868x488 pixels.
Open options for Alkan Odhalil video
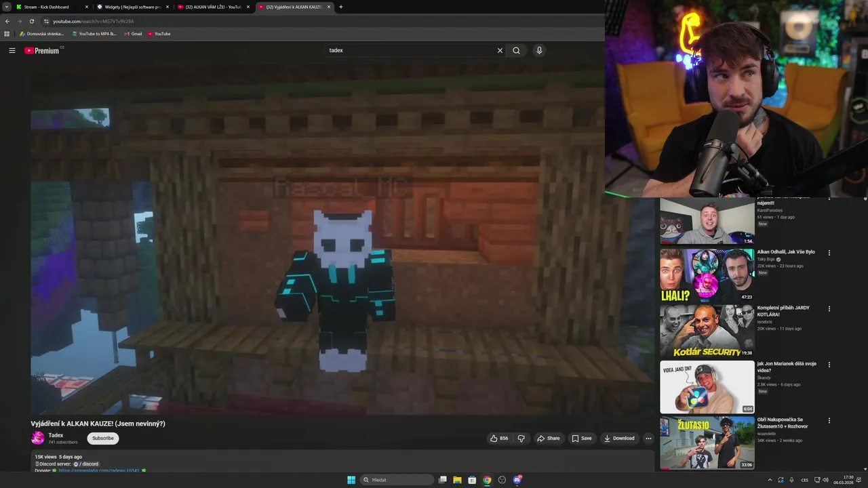coord(829,253)
